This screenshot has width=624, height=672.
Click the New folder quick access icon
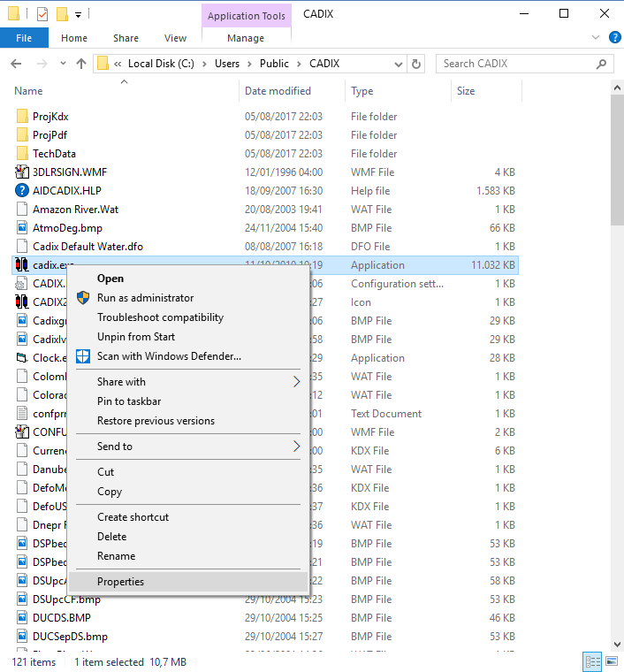63,14
